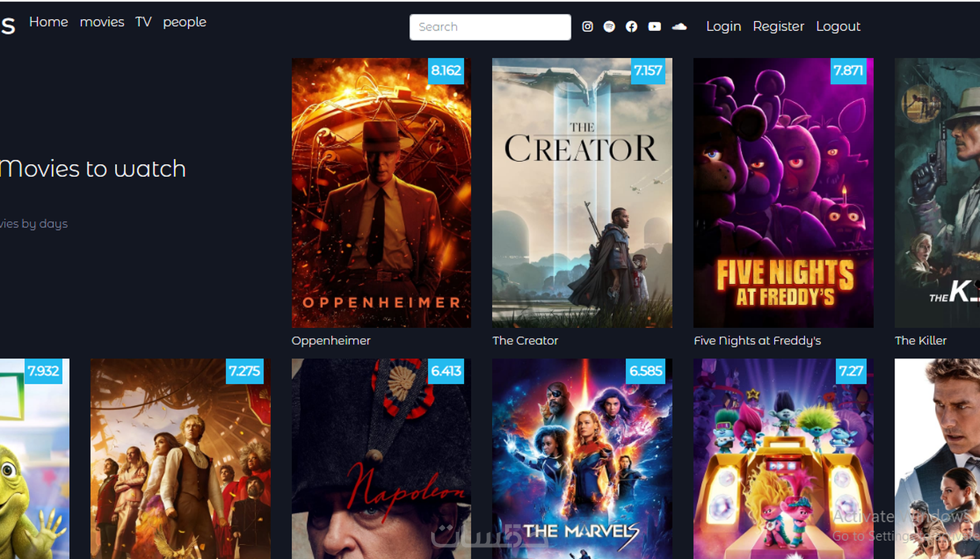Open The Creator movie poster
Viewport: 980px width, 559px height.
point(582,193)
